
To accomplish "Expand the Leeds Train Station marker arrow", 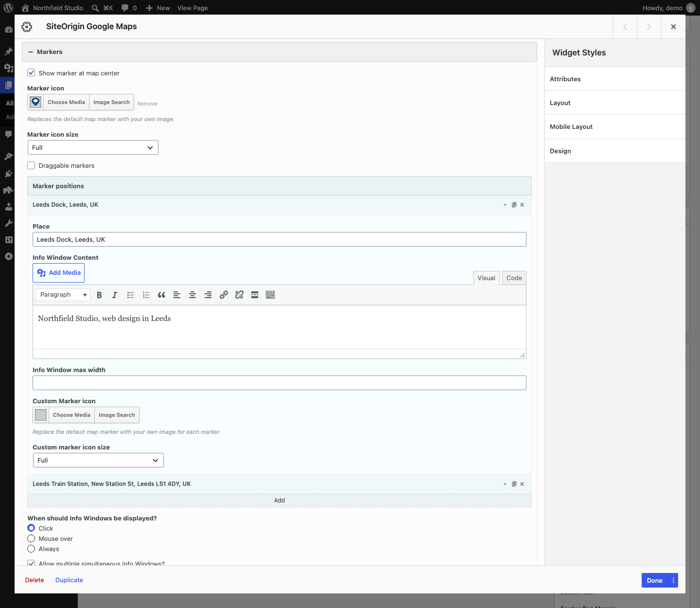I will coord(505,484).
